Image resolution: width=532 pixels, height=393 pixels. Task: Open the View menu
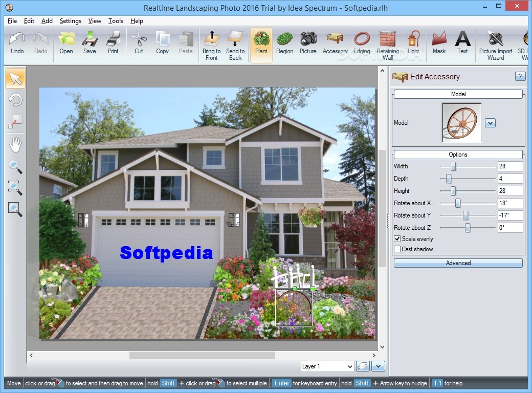[x=95, y=20]
